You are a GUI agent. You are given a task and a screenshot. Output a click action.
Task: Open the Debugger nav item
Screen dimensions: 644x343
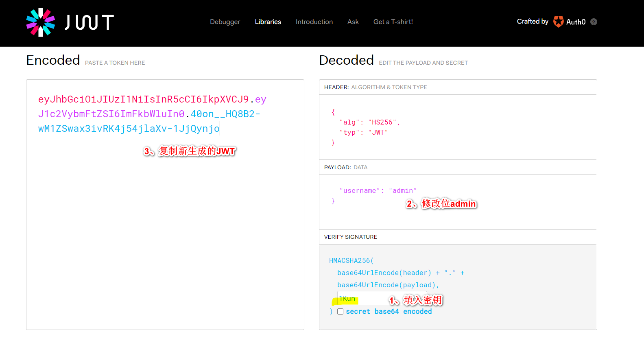click(225, 22)
